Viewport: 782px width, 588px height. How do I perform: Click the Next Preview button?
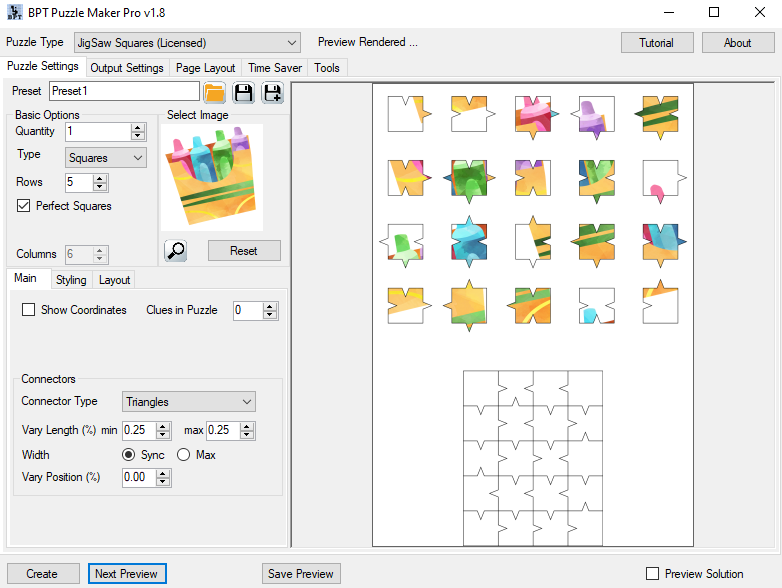pyautogui.click(x=126, y=574)
